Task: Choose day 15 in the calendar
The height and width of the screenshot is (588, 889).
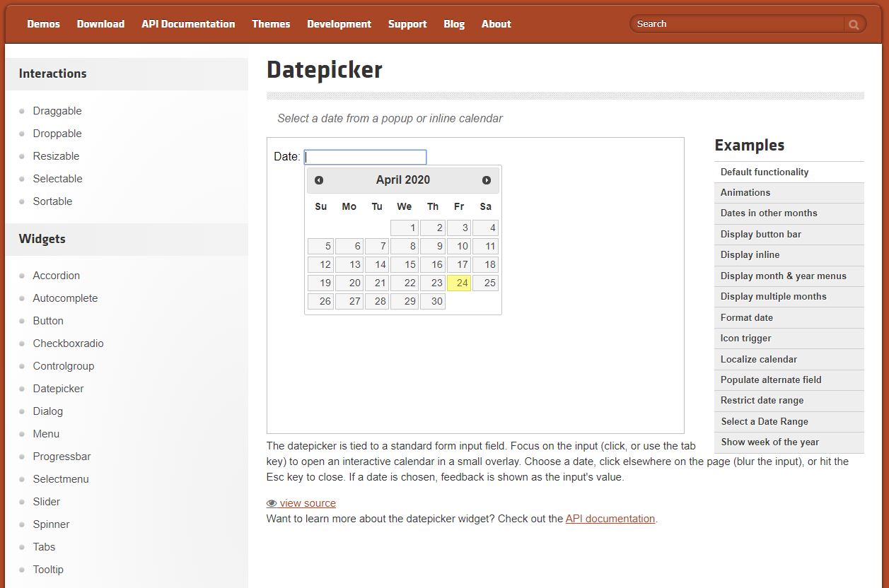Action: (405, 264)
